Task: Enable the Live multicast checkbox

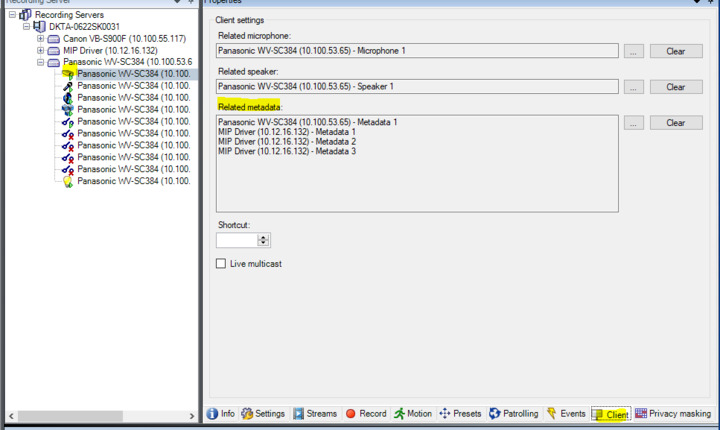Action: 222,263
